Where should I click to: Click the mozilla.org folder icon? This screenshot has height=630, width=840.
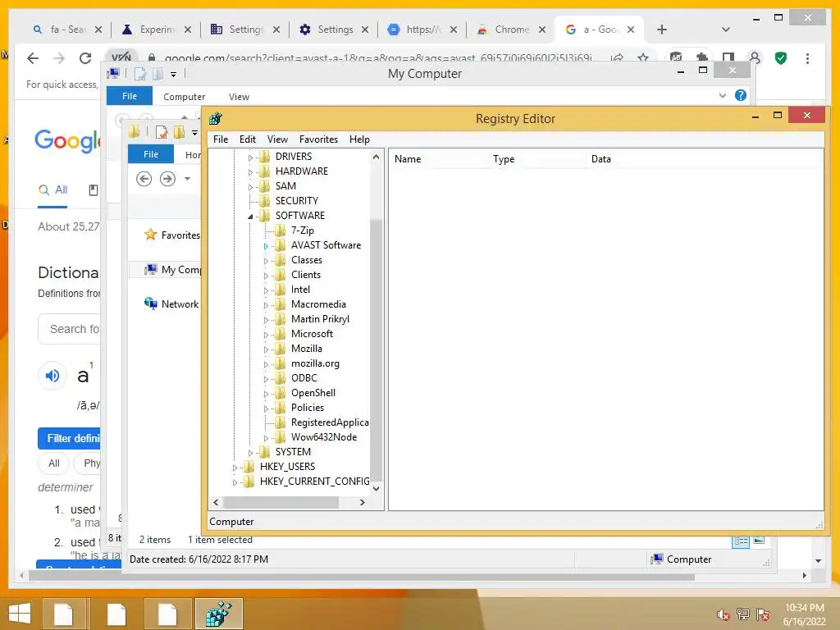pyautogui.click(x=281, y=363)
